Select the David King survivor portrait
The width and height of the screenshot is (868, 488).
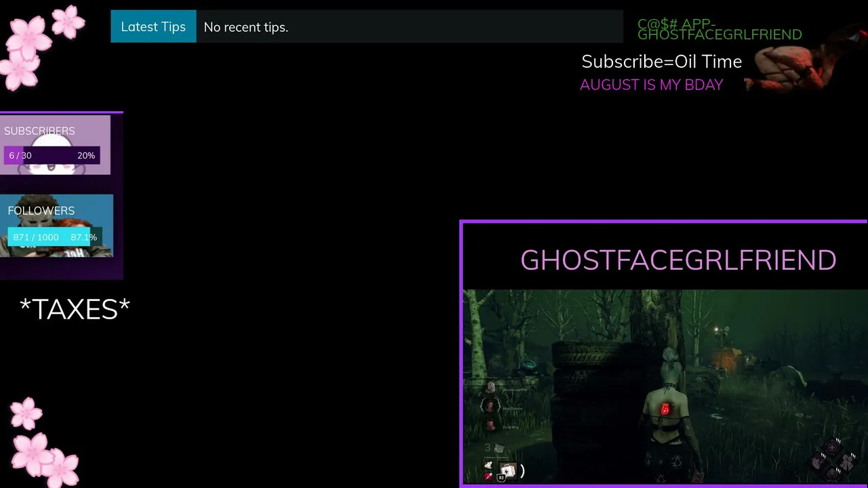[x=490, y=425]
